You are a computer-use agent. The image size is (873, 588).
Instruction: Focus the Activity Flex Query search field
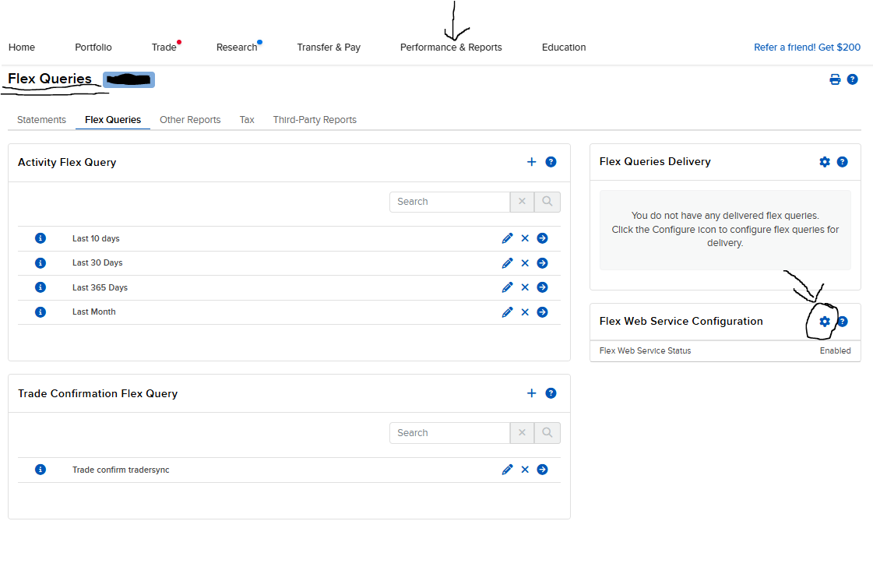click(450, 202)
